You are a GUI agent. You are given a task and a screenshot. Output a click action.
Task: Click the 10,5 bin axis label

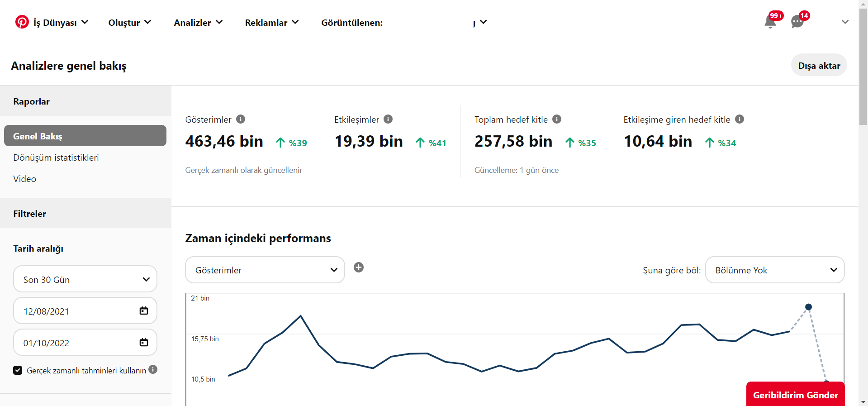[203, 379]
